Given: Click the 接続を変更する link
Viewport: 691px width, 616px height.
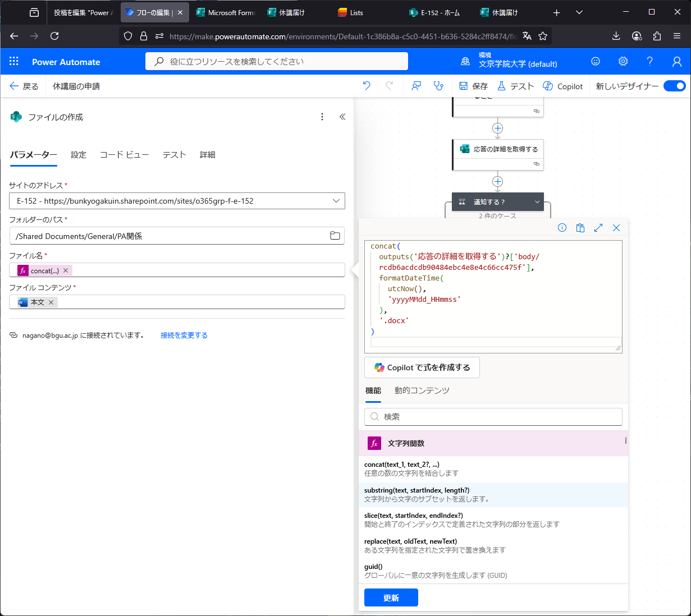Looking at the screenshot, I should 184,335.
